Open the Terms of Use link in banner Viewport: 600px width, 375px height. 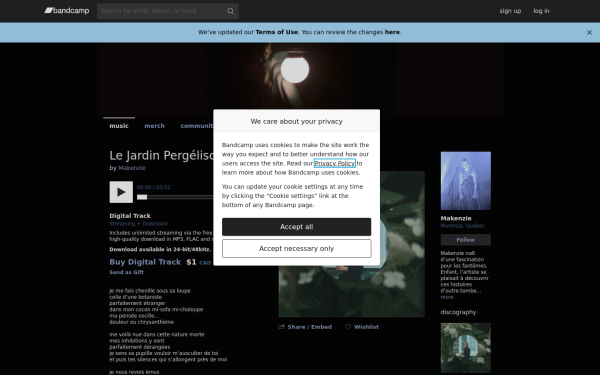coord(276,32)
